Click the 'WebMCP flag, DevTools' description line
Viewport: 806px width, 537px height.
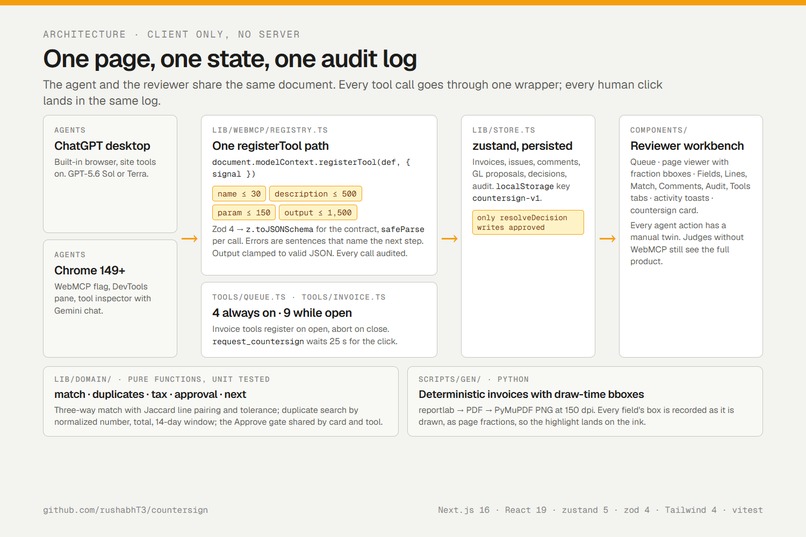coord(101,287)
